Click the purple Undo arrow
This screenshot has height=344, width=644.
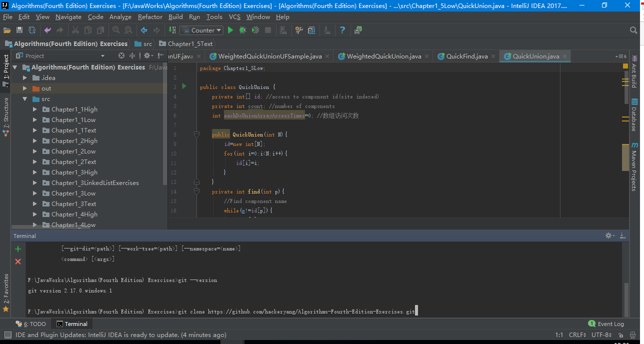[x=47, y=30]
